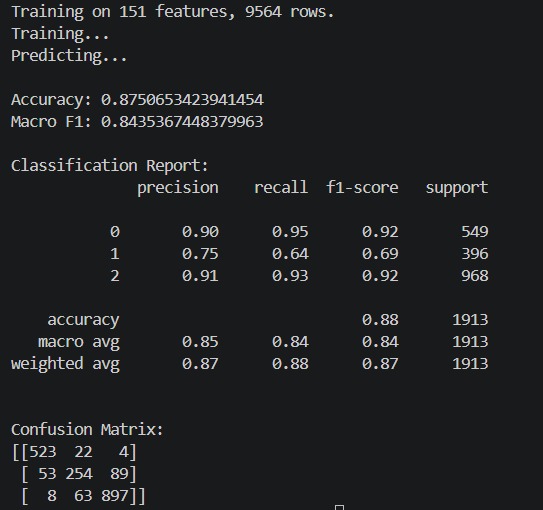Click the 'Confusion Matrix:' heading

(87, 430)
